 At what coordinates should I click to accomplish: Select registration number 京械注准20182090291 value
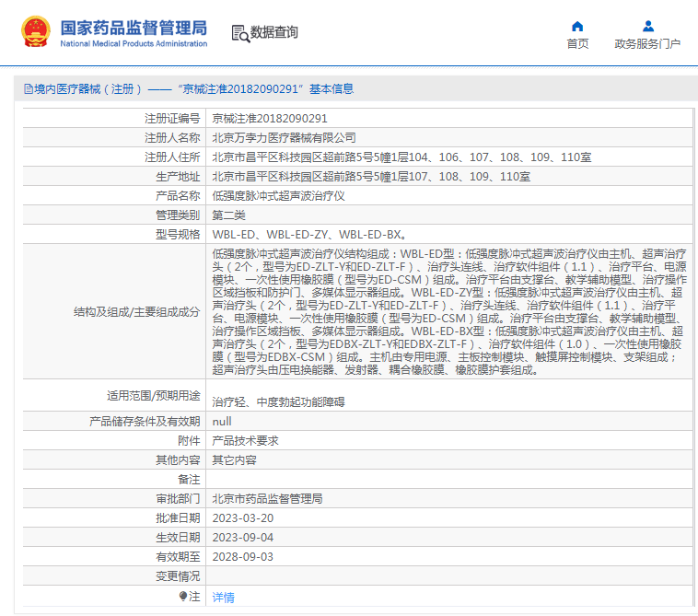(270, 119)
